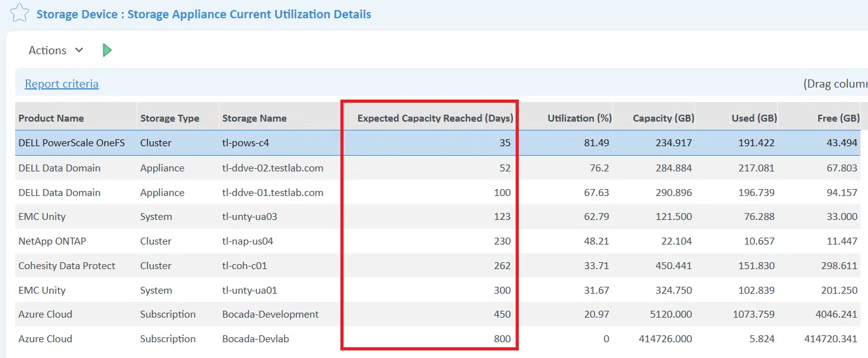Select storage name tl-nap-us04
Image resolution: width=868 pixels, height=358 pixels.
(247, 241)
